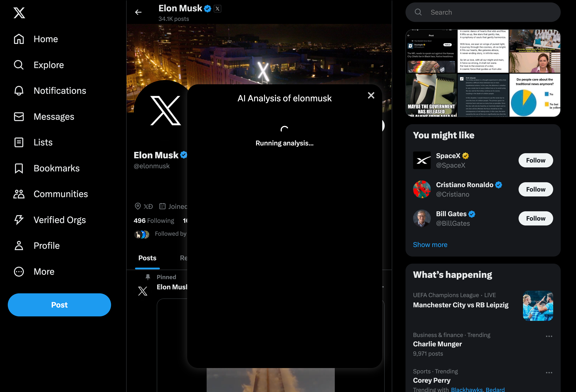This screenshot has width=576, height=392.
Task: Click Show more suggestions link
Action: [x=430, y=245]
